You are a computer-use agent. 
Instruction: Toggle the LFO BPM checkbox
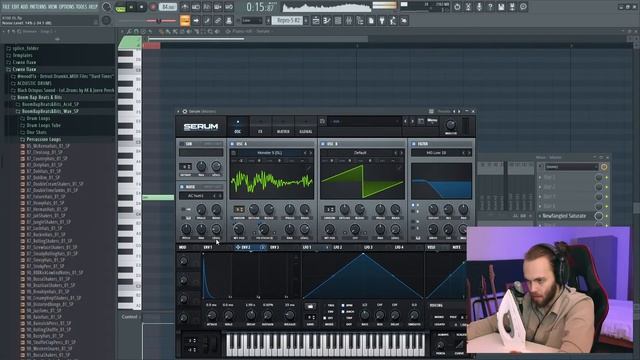[343, 305]
